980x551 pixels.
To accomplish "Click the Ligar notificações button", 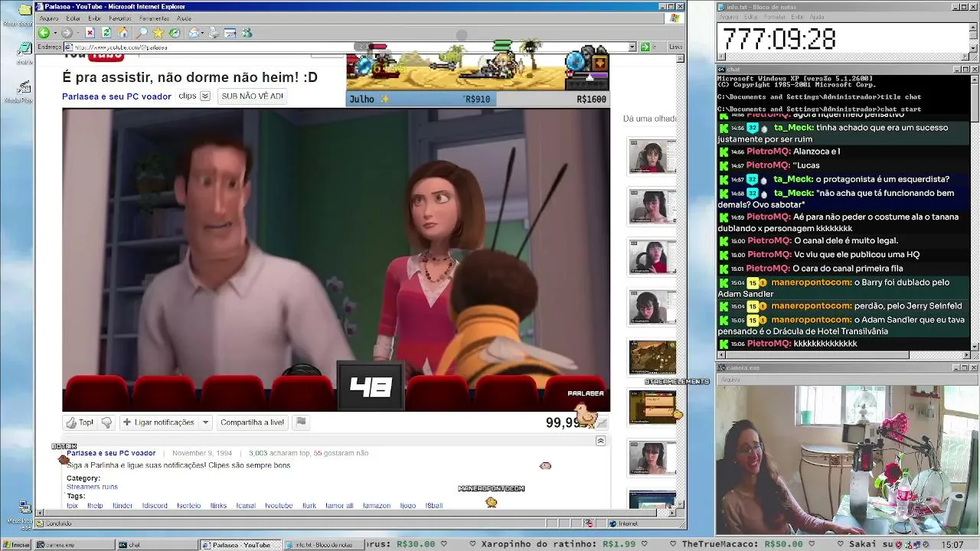I will (x=158, y=422).
